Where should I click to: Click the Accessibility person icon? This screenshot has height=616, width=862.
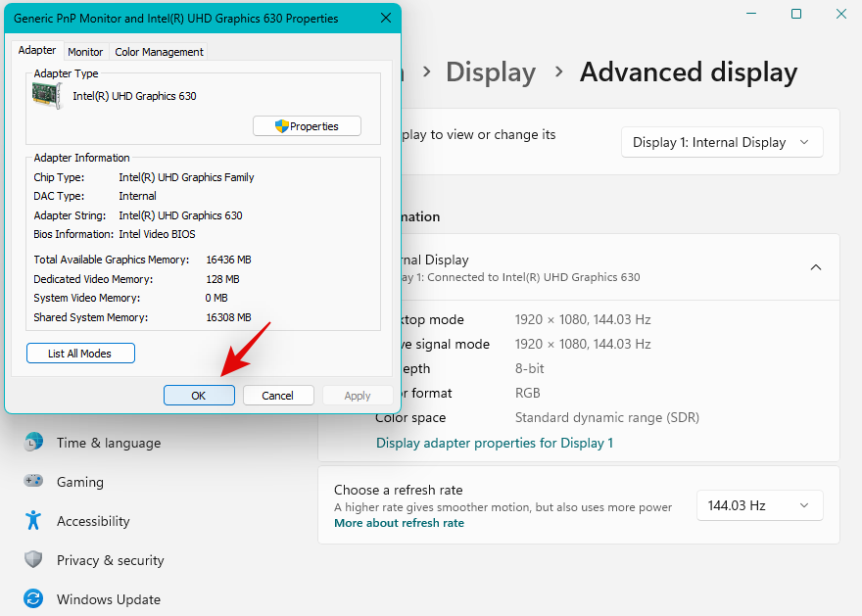(x=33, y=521)
